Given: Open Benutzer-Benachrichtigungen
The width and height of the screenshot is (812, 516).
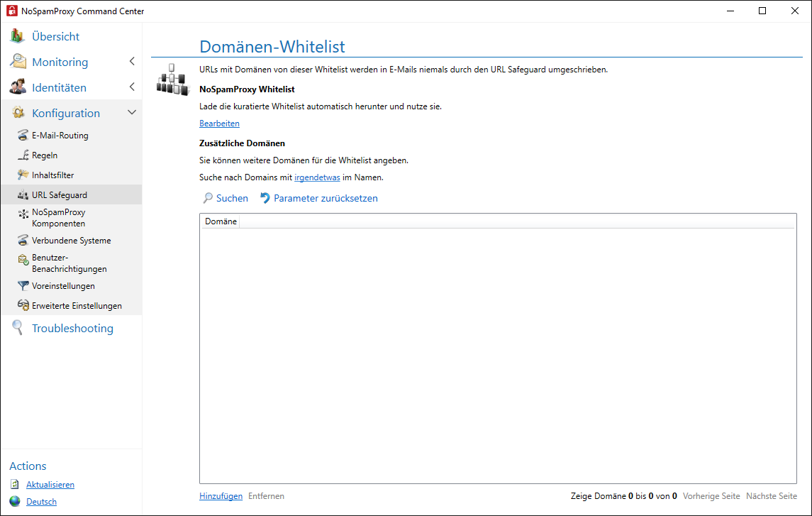Looking at the screenshot, I should pyautogui.click(x=69, y=263).
